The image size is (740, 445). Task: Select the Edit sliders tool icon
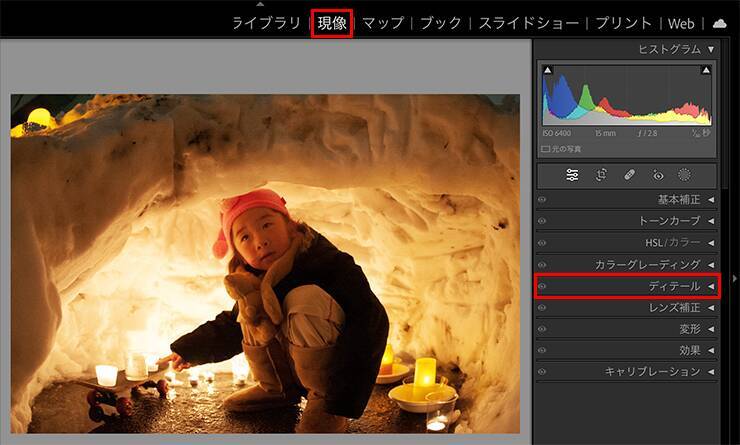[x=572, y=174]
